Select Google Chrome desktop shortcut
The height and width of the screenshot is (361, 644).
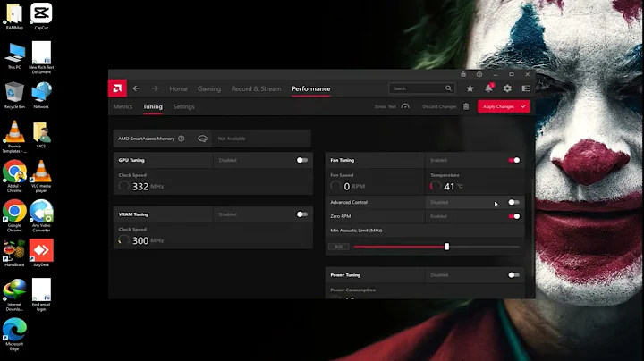14,216
